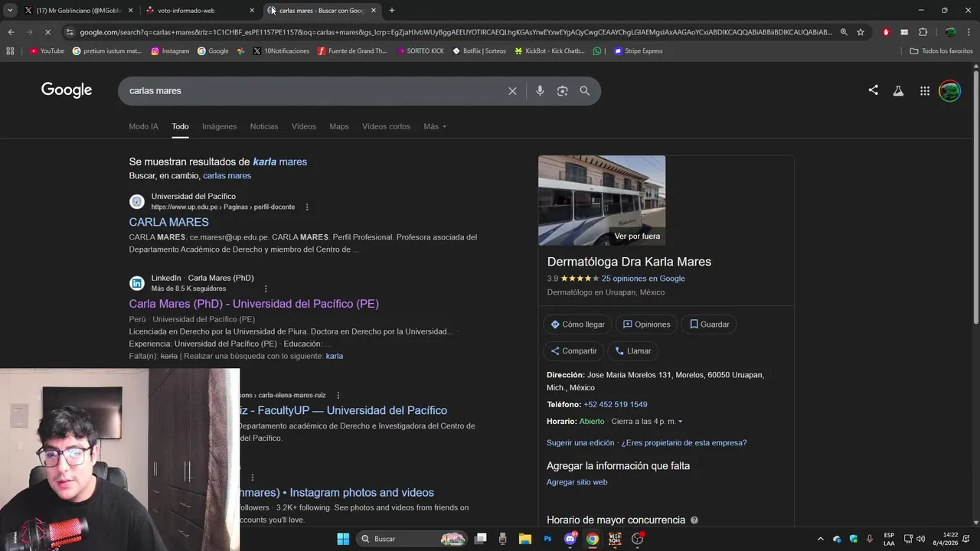Open the Stripe Express bookmark
This screenshot has width=980, height=551.
[x=638, y=51]
